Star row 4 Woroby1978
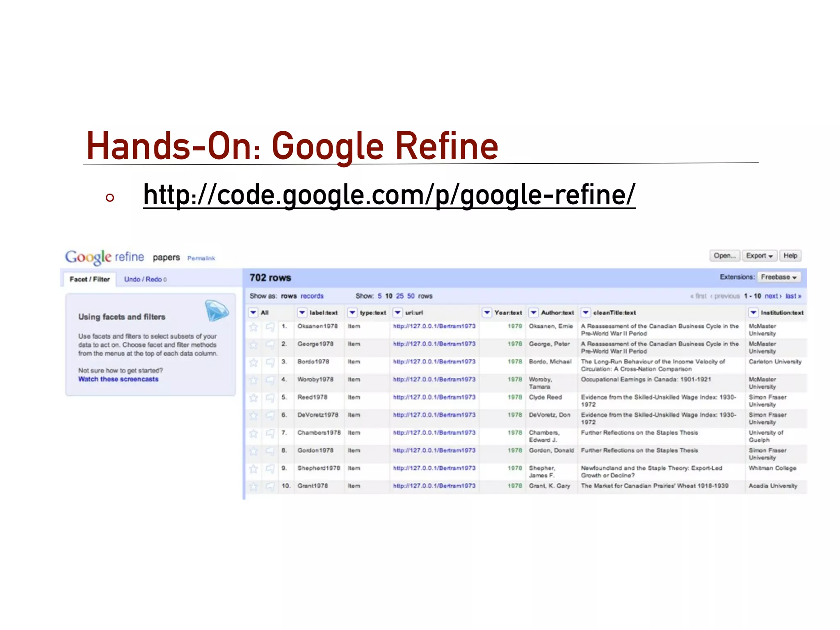This screenshot has height=630, width=840. (253, 380)
